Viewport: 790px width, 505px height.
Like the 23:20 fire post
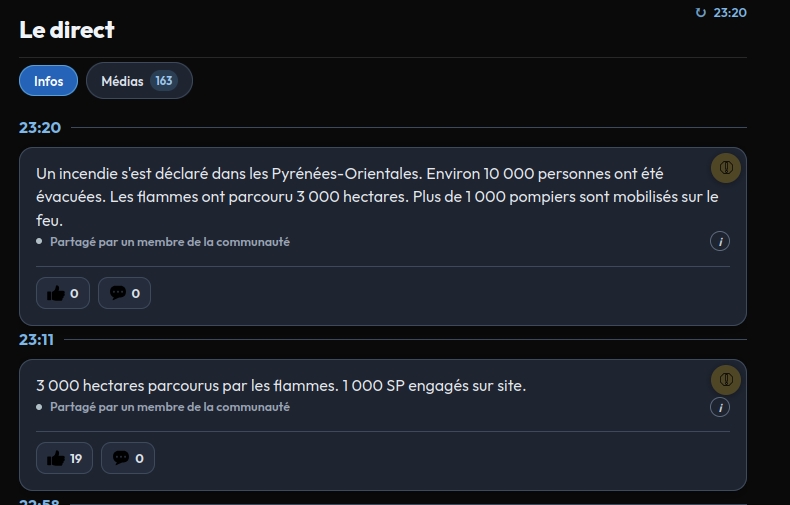[63, 293]
